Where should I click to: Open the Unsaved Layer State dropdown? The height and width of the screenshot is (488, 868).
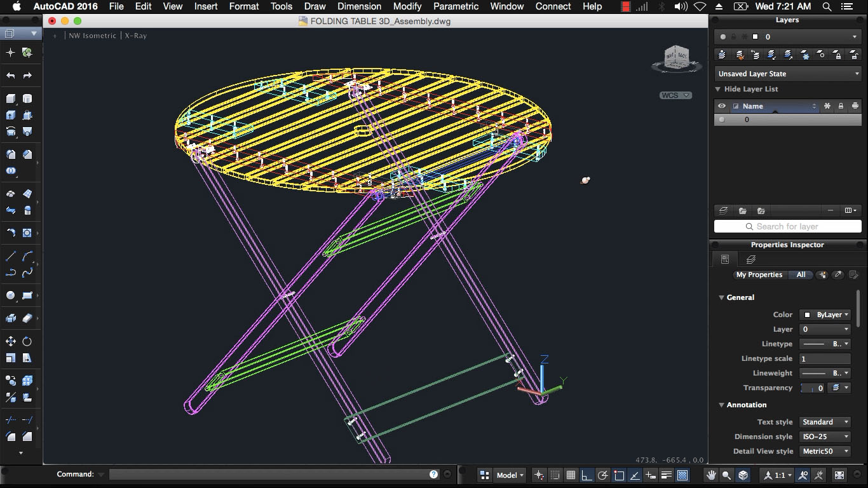tap(788, 74)
